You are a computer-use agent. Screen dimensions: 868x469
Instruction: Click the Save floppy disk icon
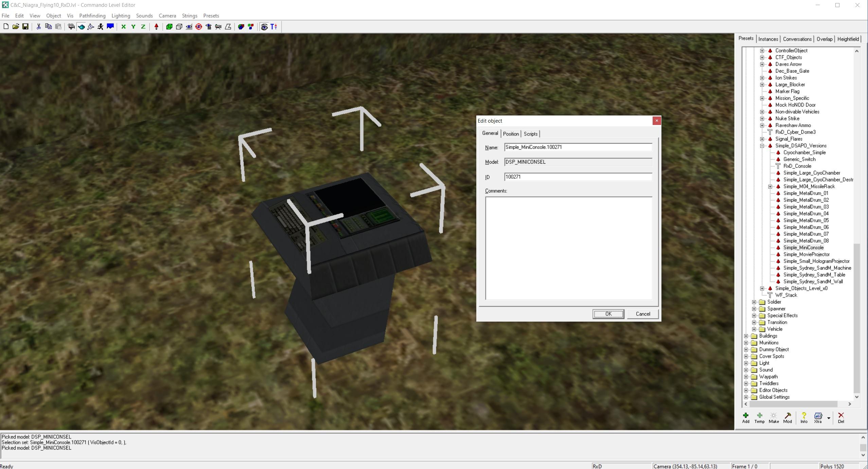pos(25,26)
